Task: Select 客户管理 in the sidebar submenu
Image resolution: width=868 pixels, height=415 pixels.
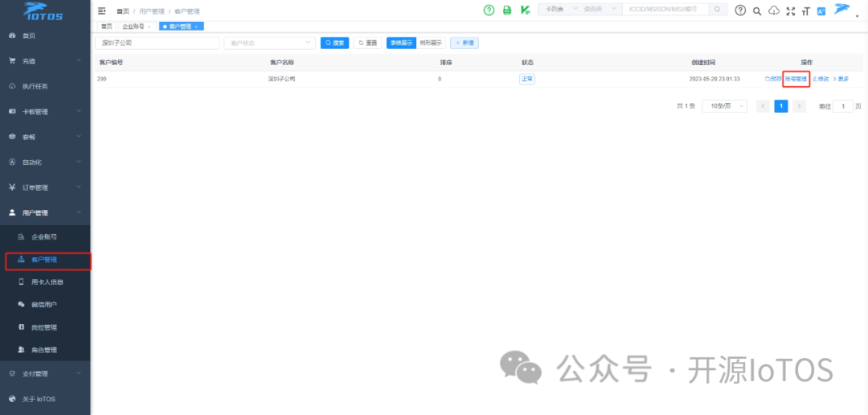Action: (45, 259)
